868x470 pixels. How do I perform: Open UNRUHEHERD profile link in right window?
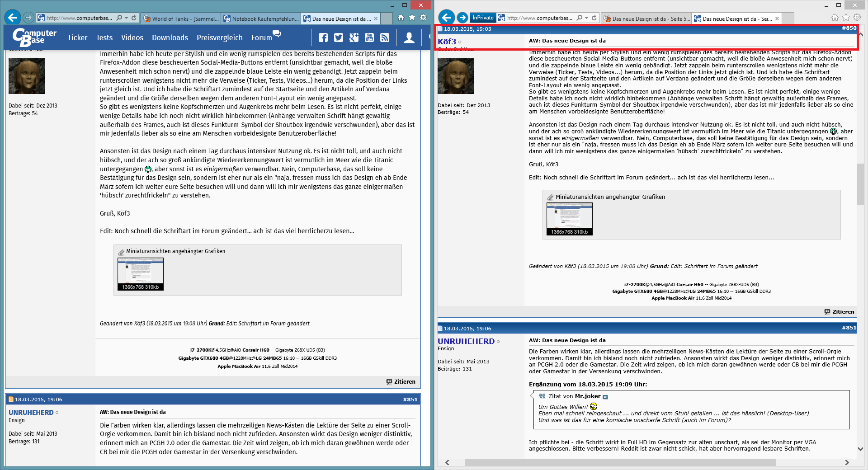(466, 341)
